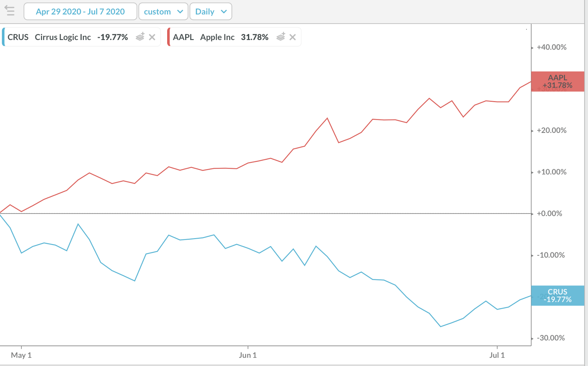Viewport: 588px width, 366px height.
Task: Collapse the legend panel using the arrow icon
Action: click(10, 11)
